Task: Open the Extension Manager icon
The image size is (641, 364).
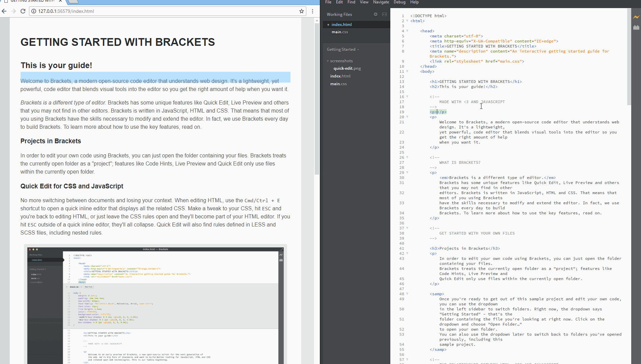Action: 636,28
